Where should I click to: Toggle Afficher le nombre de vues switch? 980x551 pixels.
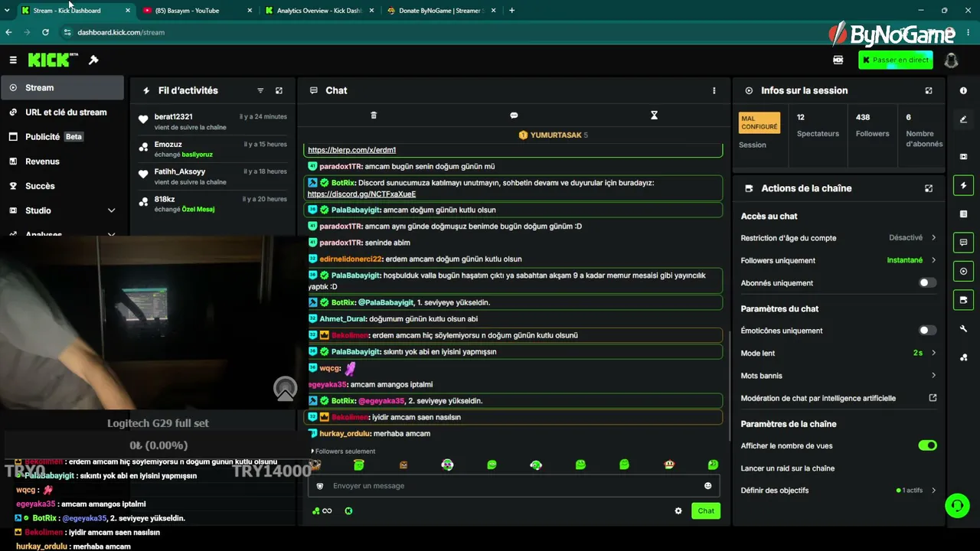[927, 445]
